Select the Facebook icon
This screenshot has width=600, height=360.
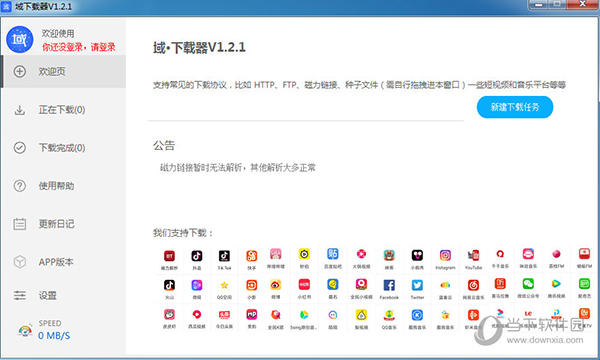389,285
